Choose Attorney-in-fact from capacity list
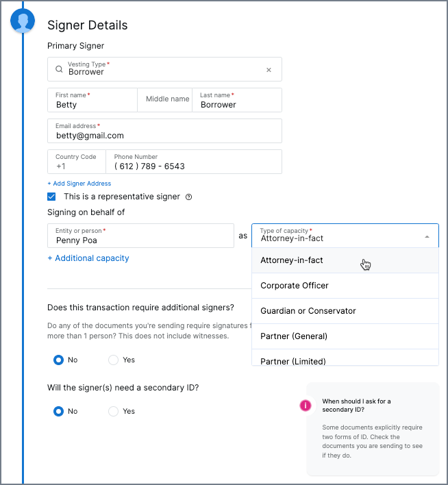 [345, 260]
